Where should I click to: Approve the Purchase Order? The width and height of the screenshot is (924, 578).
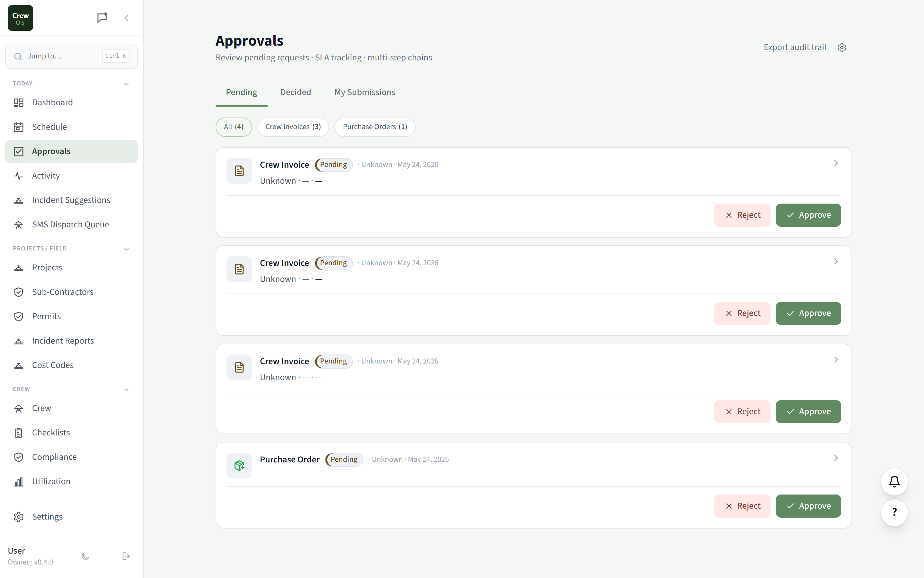pyautogui.click(x=808, y=506)
